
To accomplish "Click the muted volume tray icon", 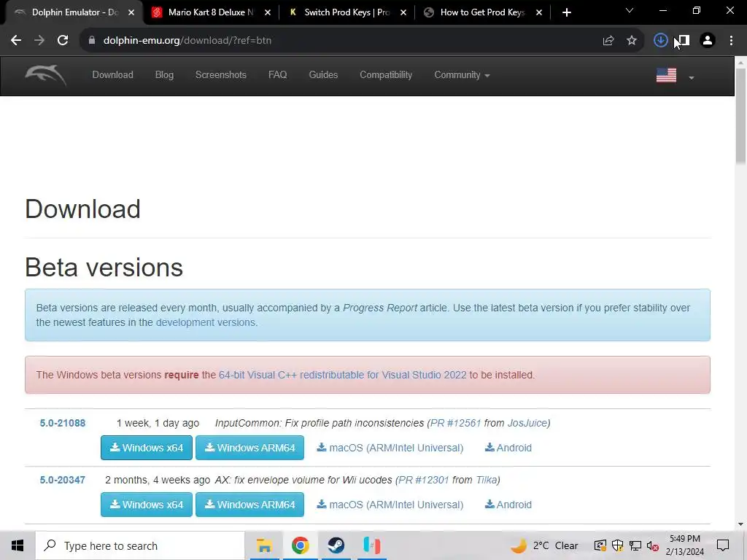I will (652, 545).
